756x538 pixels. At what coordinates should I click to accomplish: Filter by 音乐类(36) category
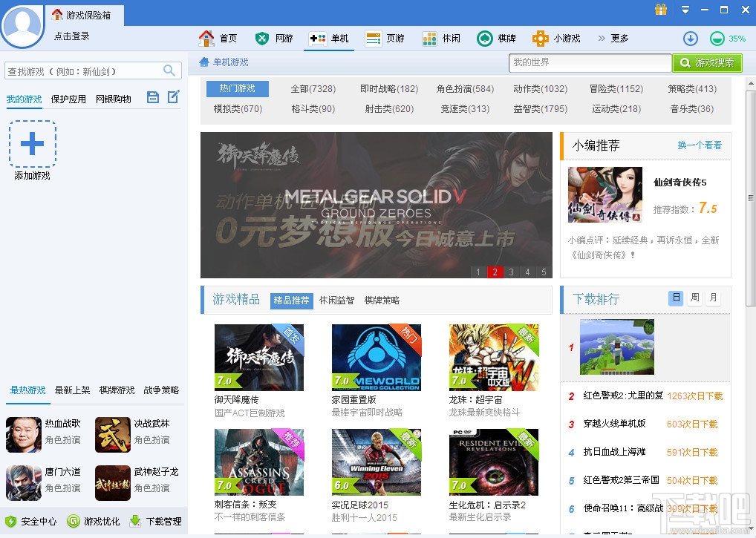(692, 109)
